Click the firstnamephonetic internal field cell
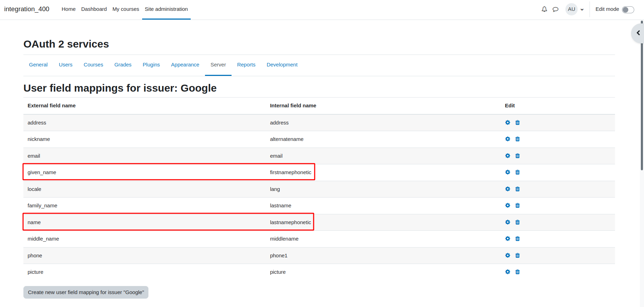644x307 pixels. pos(291,172)
